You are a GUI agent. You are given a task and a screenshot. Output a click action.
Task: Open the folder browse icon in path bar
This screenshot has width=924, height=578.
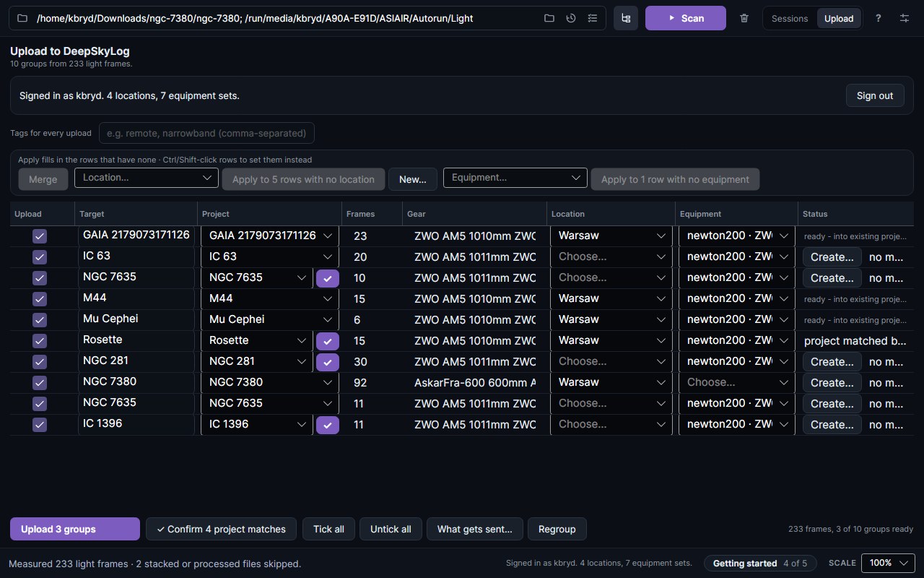tap(549, 18)
